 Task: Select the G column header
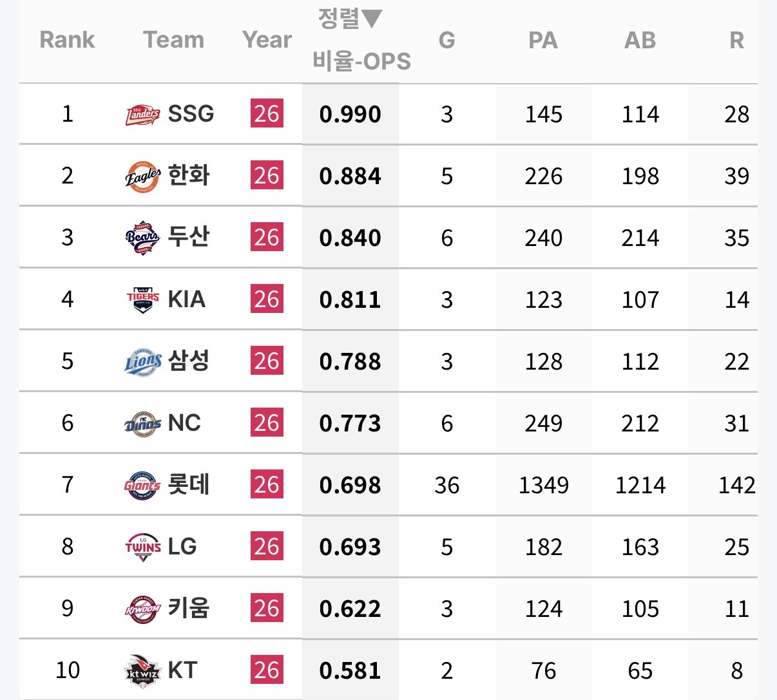click(446, 40)
